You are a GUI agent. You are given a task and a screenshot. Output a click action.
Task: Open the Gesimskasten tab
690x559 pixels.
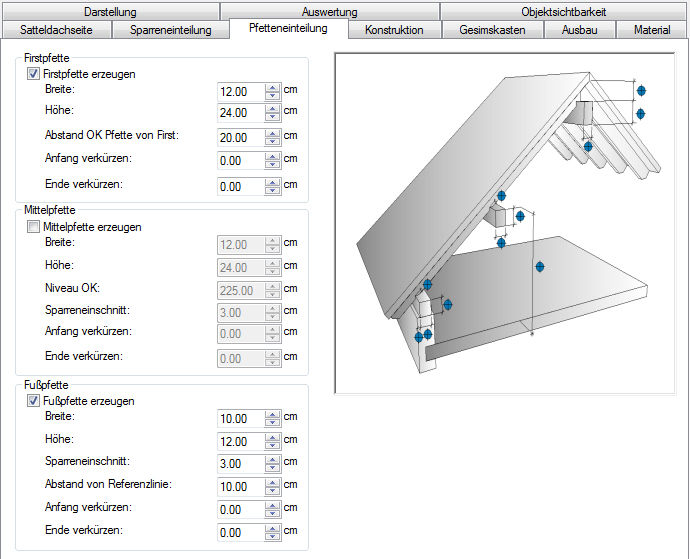pyautogui.click(x=492, y=30)
